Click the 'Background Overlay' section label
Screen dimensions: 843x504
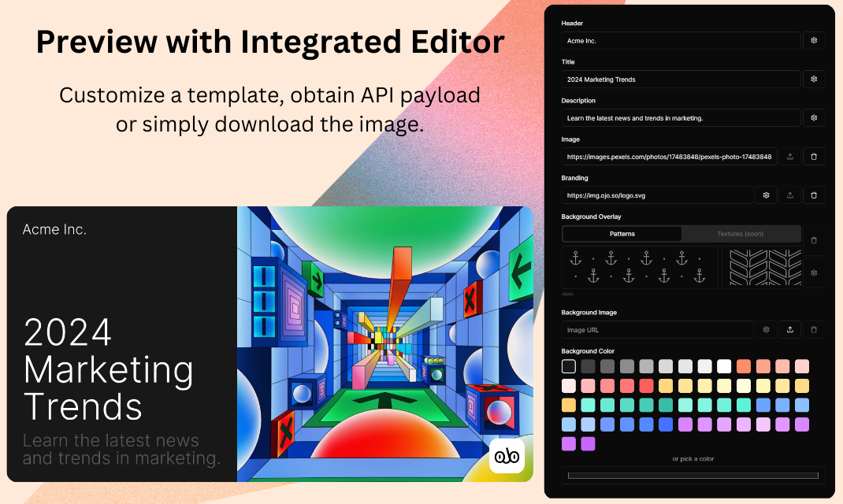[x=591, y=217]
